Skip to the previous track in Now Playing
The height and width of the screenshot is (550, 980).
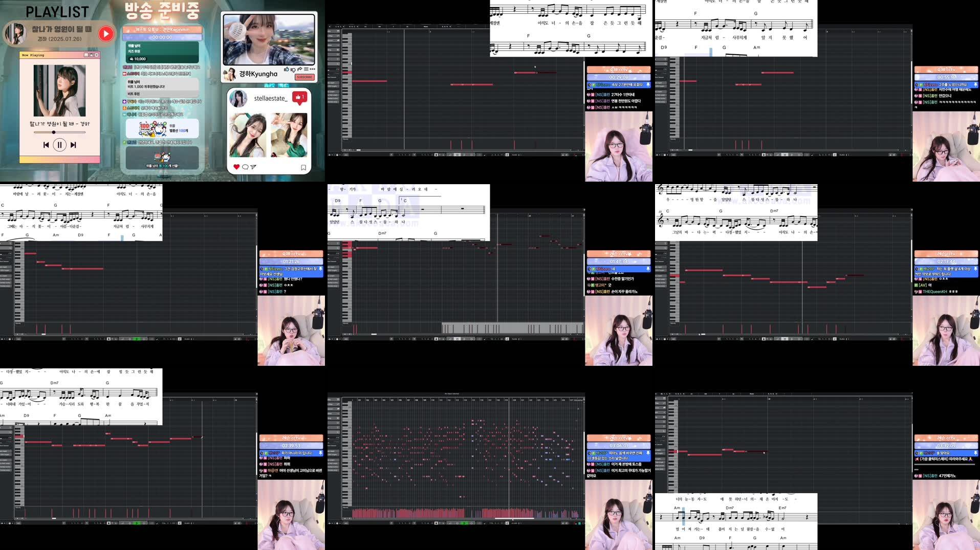point(46,145)
